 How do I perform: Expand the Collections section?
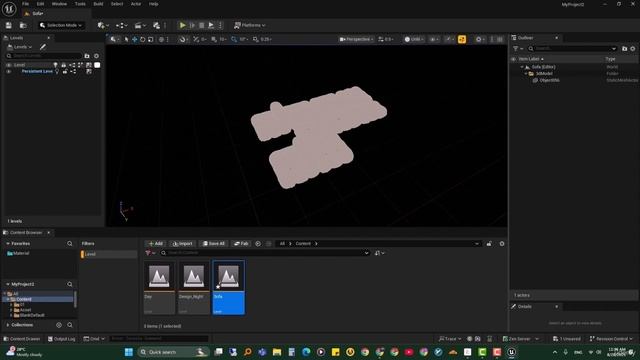click(8, 325)
